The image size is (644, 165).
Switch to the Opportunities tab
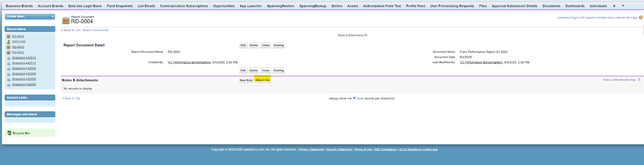(224, 6)
